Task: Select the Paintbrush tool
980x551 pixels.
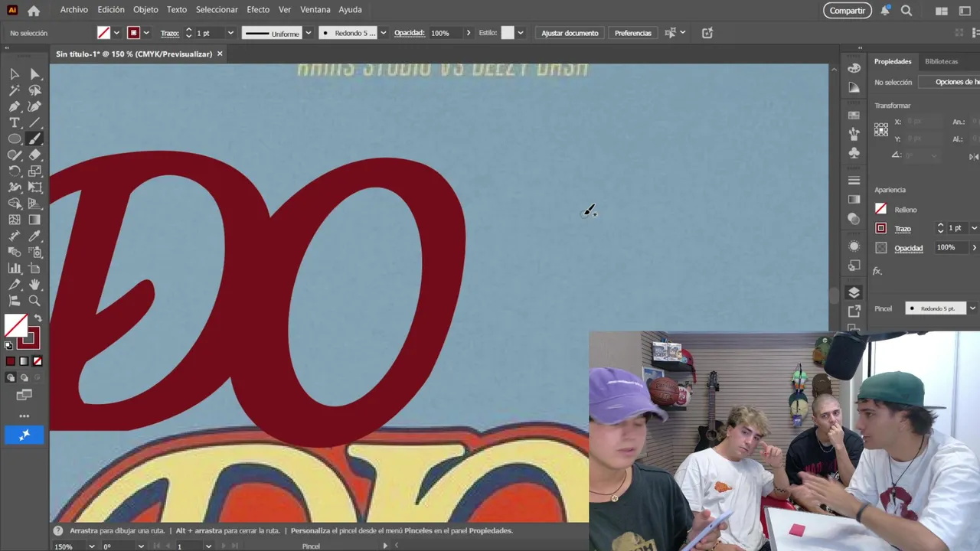Action: [34, 139]
